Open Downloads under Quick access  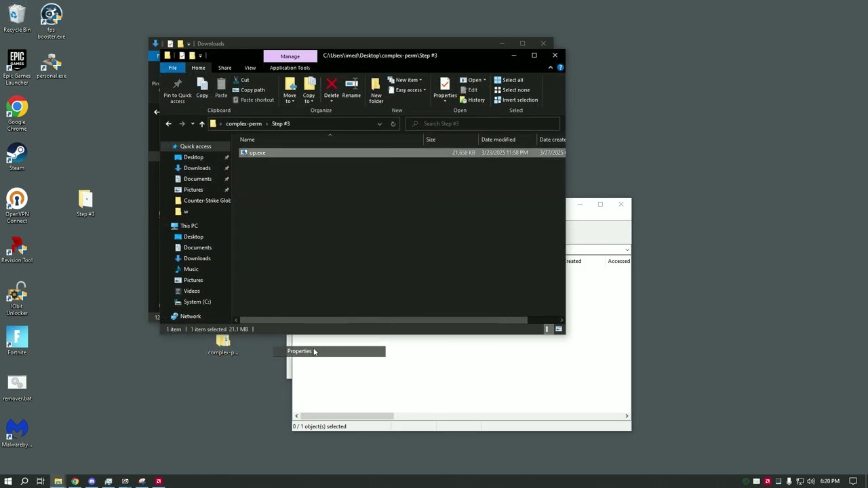pyautogui.click(x=197, y=168)
